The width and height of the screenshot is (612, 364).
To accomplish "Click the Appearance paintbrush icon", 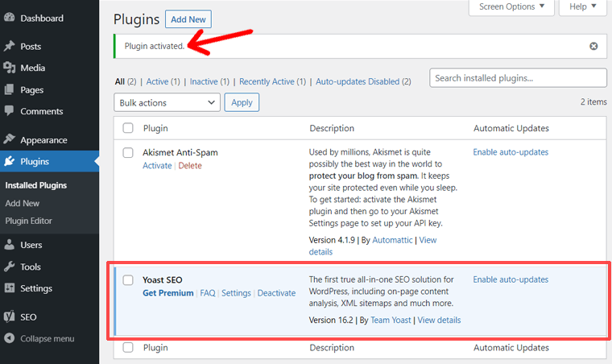I will (10, 139).
